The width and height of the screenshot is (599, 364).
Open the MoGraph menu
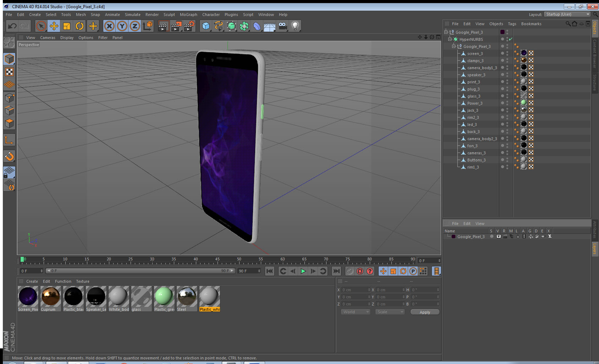[x=188, y=15]
